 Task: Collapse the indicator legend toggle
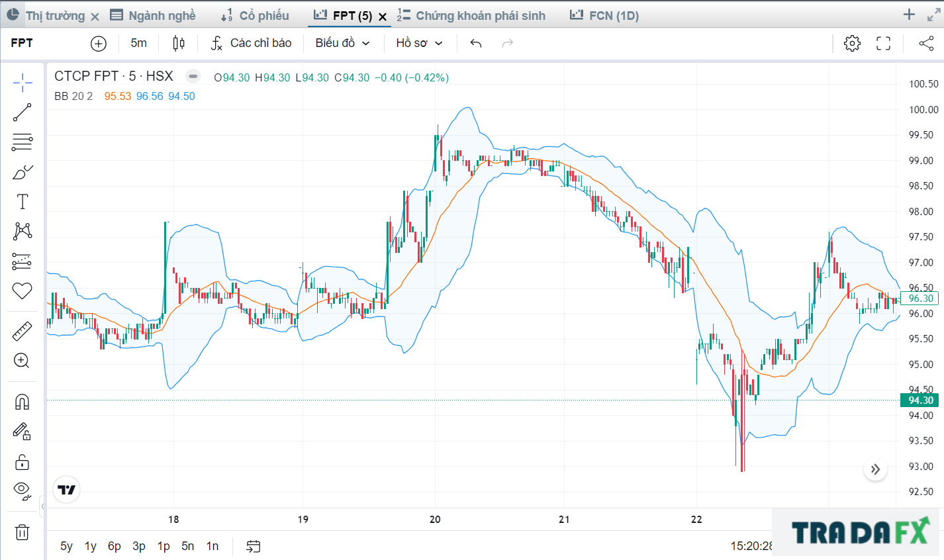point(193,76)
